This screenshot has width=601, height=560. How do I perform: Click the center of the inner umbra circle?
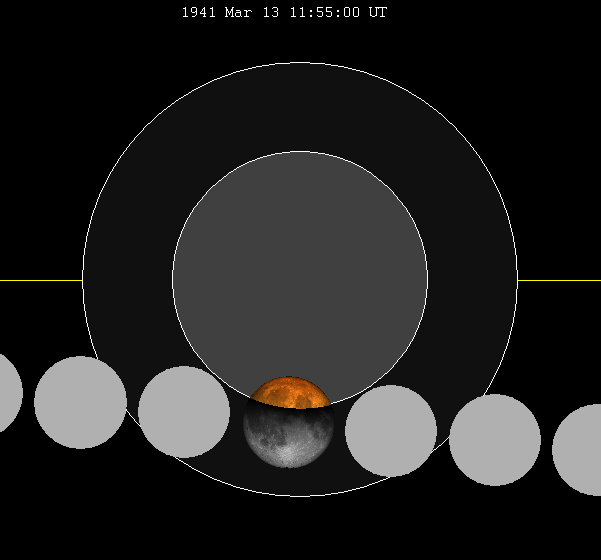300,280
